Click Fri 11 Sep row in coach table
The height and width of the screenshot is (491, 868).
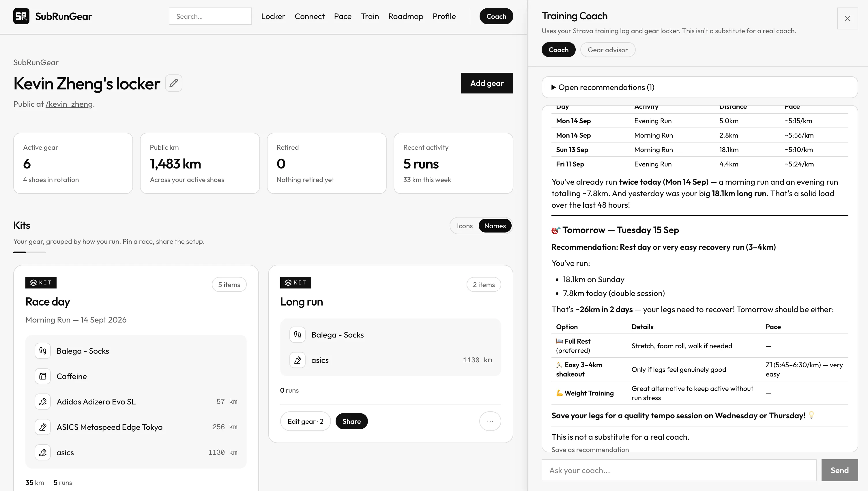tap(700, 164)
